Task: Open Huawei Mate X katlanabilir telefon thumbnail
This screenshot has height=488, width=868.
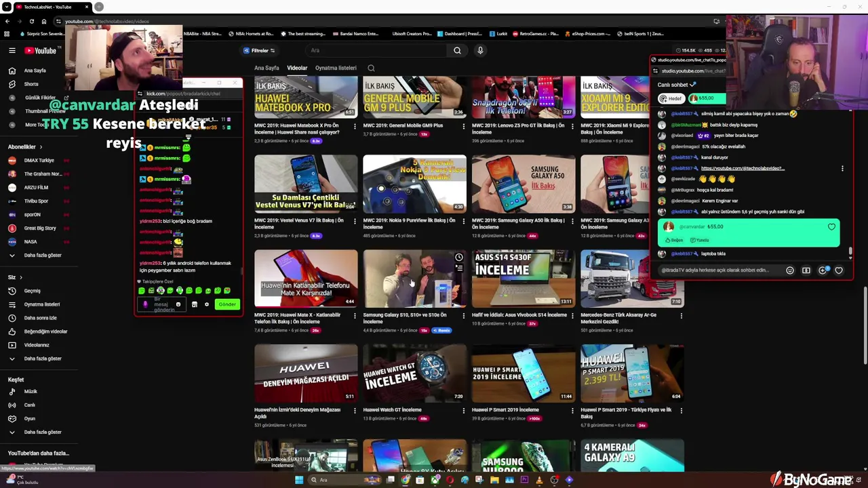Action: 306,278
